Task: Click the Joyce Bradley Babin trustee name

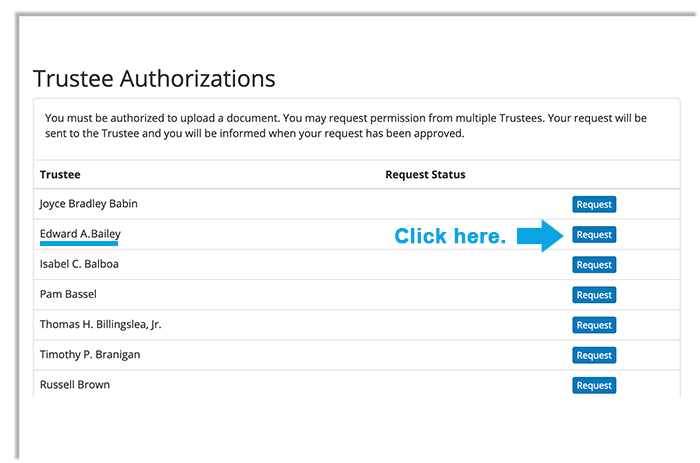Action: (x=88, y=204)
